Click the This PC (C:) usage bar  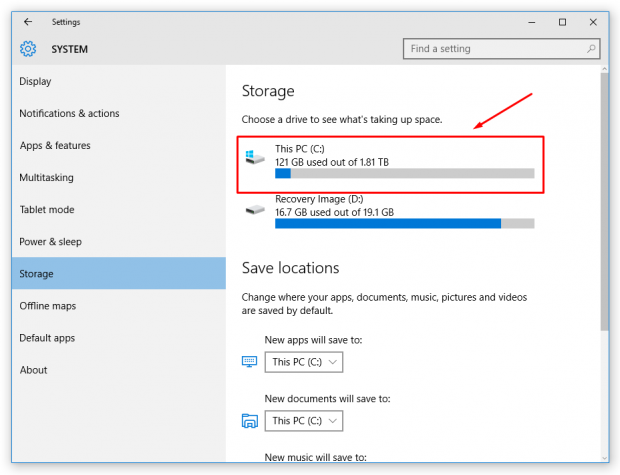(404, 174)
